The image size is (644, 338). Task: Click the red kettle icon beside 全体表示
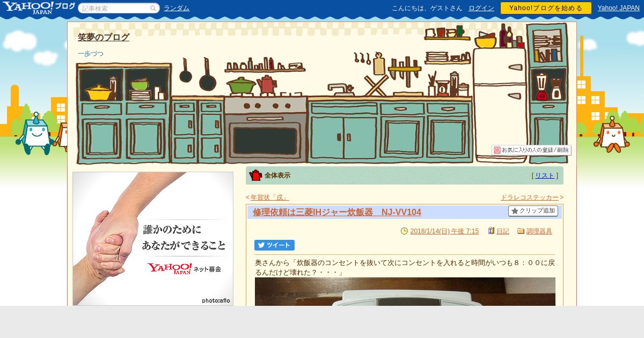pyautogui.click(x=255, y=175)
